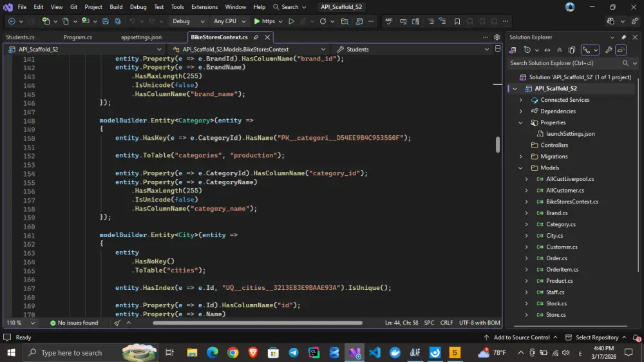Click the Save All icon

click(x=118, y=21)
